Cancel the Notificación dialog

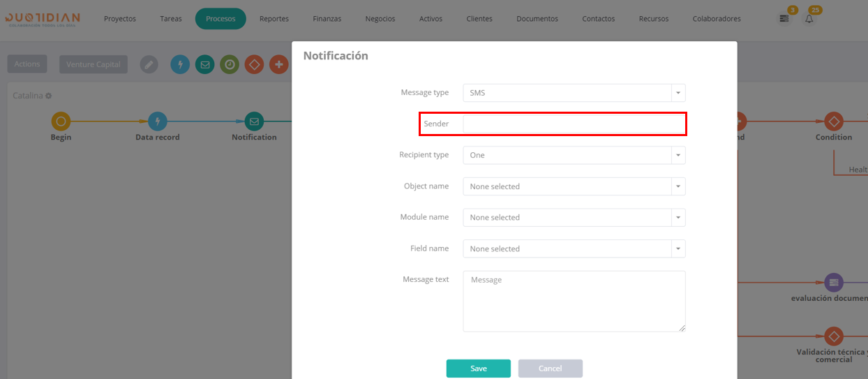[x=550, y=369]
